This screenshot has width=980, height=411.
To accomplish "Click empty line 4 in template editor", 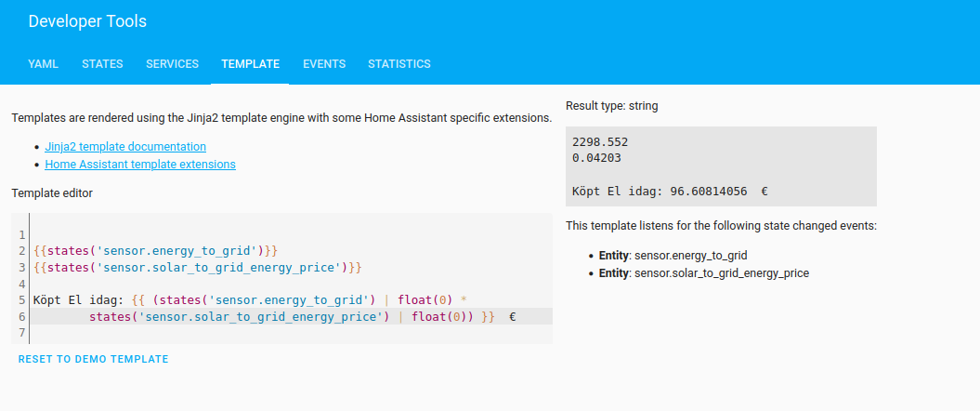I will pos(279,284).
